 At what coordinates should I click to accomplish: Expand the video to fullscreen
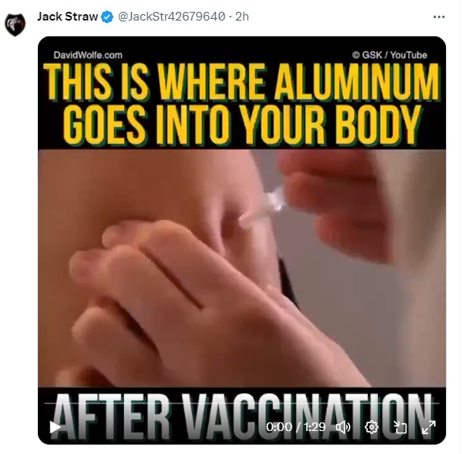[x=429, y=427]
